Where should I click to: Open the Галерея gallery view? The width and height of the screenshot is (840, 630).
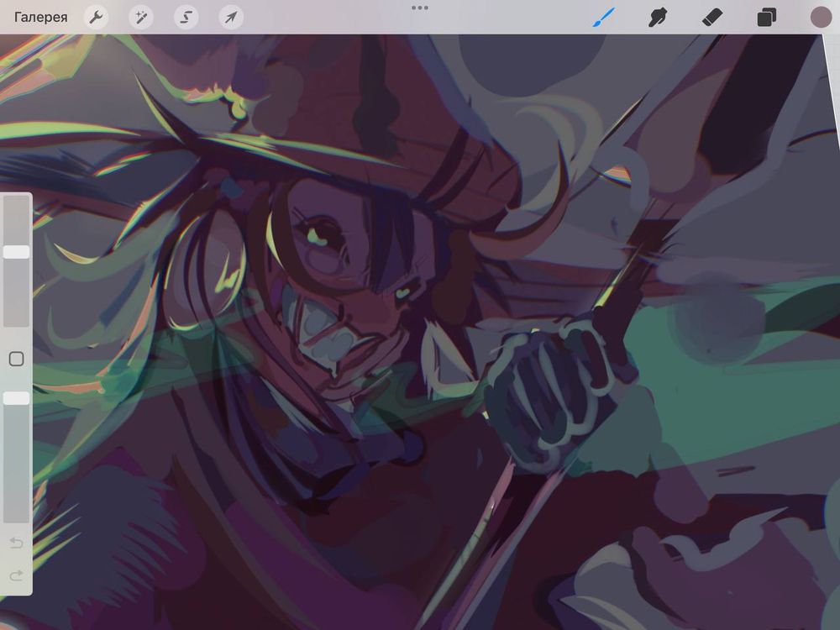tap(40, 17)
